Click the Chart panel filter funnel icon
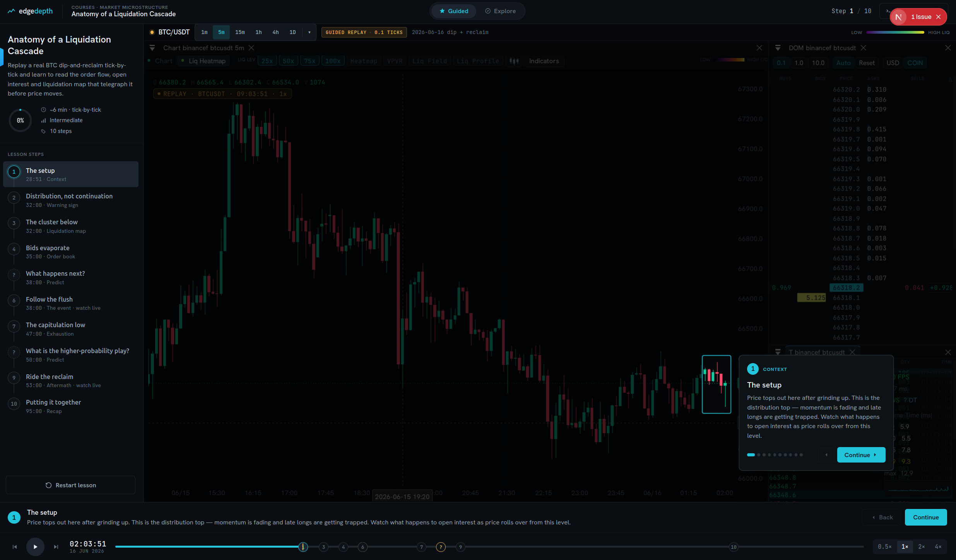This screenshot has height=560, width=956. pos(152,48)
